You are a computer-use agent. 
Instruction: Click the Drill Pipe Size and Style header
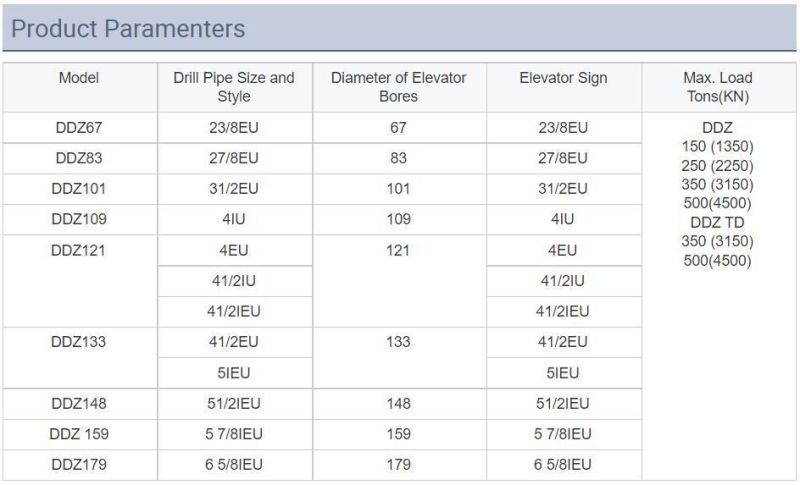pyautogui.click(x=234, y=87)
